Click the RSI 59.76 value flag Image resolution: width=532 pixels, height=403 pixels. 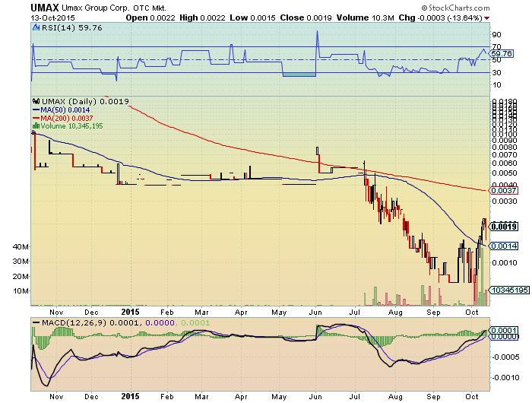502,54
